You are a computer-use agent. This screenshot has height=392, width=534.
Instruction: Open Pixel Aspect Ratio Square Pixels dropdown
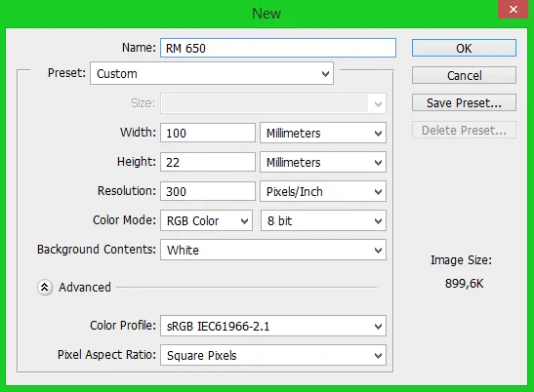point(273,355)
